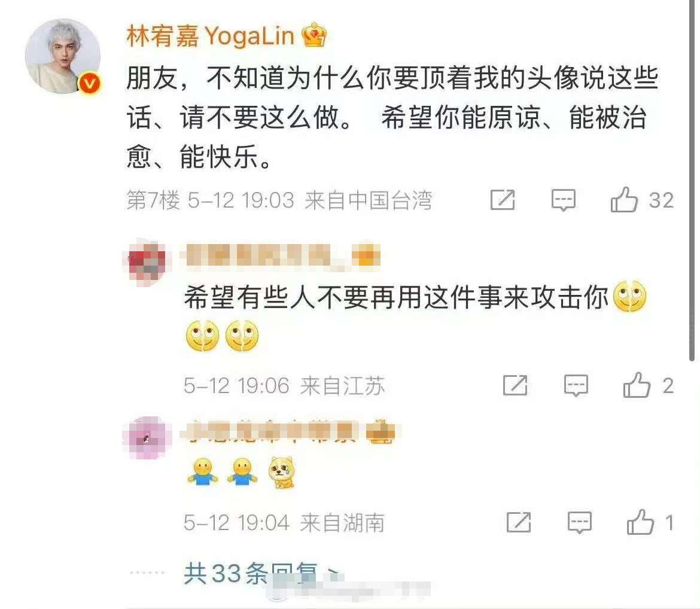Image resolution: width=700 pixels, height=609 pixels.
Task: Click the crown membership badge beside YogaLin
Action: 314,35
